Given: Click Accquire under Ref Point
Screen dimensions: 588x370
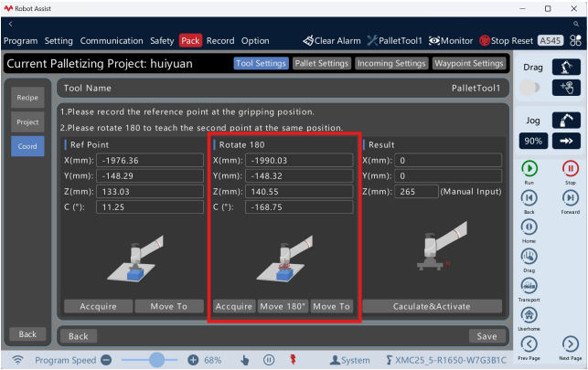Looking at the screenshot, I should (98, 306).
